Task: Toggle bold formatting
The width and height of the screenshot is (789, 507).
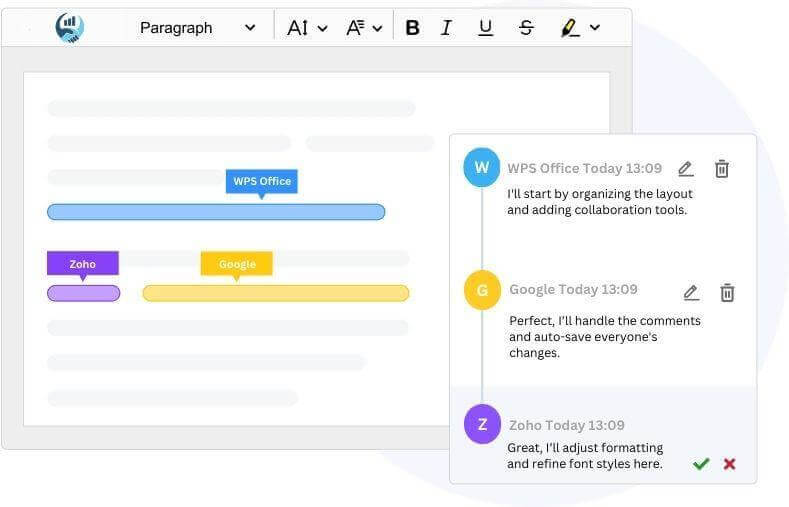Action: point(413,28)
